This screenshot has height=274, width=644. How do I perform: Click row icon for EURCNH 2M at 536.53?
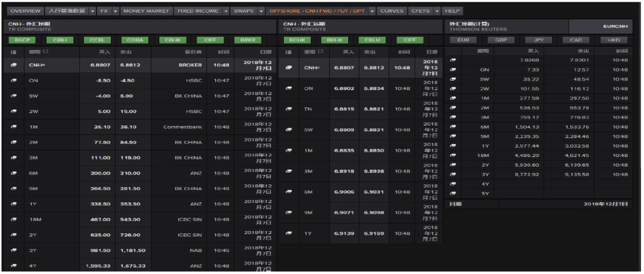453,107
